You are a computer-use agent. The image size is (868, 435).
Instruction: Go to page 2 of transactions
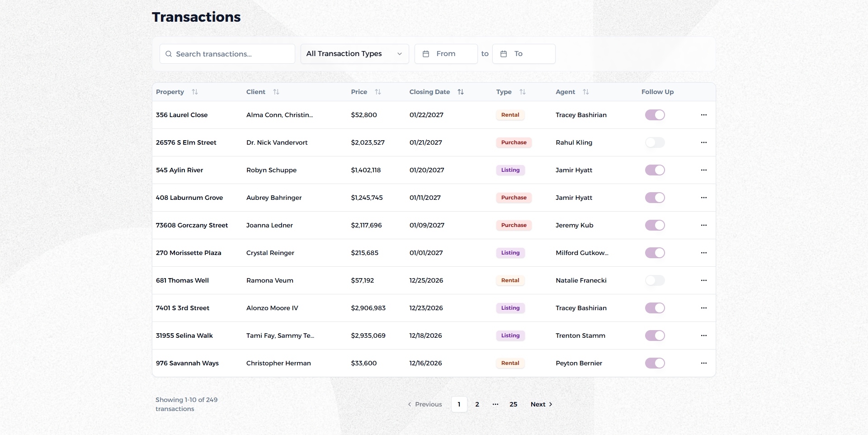pos(477,404)
